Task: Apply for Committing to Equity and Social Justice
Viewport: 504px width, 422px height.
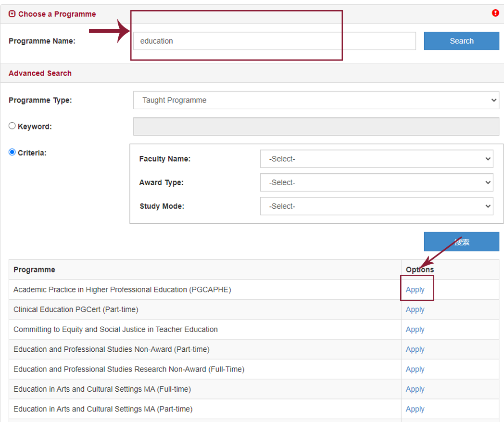Action: click(415, 330)
